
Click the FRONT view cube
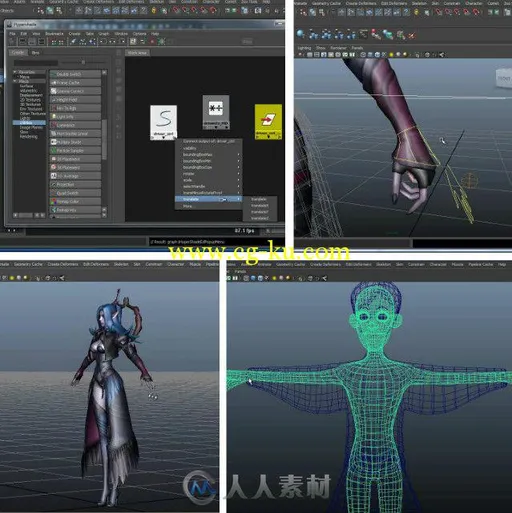[x=504, y=78]
